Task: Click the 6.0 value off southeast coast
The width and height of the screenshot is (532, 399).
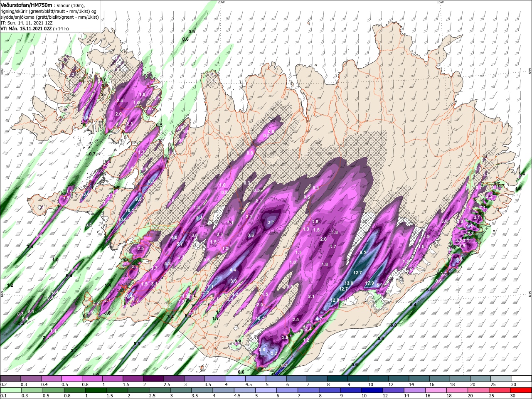Action: pyautogui.click(x=394, y=325)
